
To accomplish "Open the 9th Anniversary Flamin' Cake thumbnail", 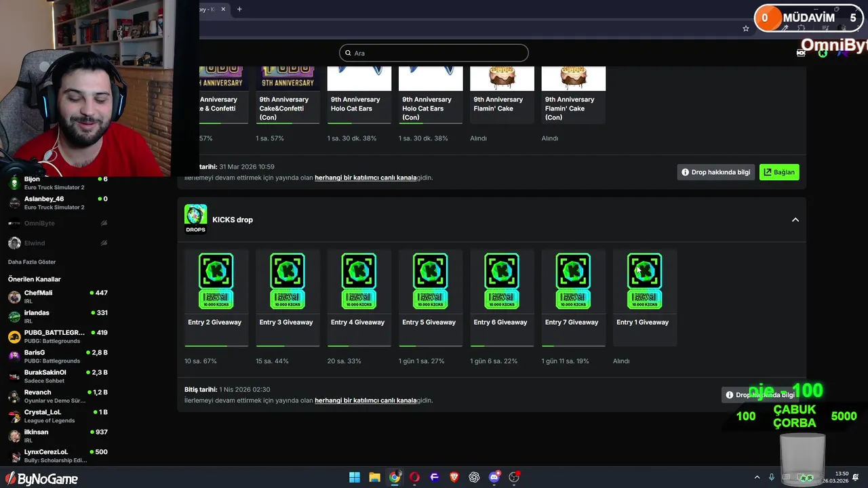I will 502,78.
